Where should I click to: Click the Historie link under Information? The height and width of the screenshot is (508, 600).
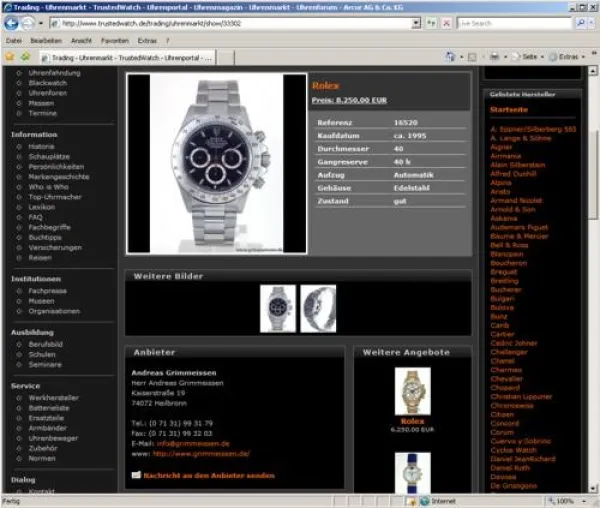coord(41,147)
